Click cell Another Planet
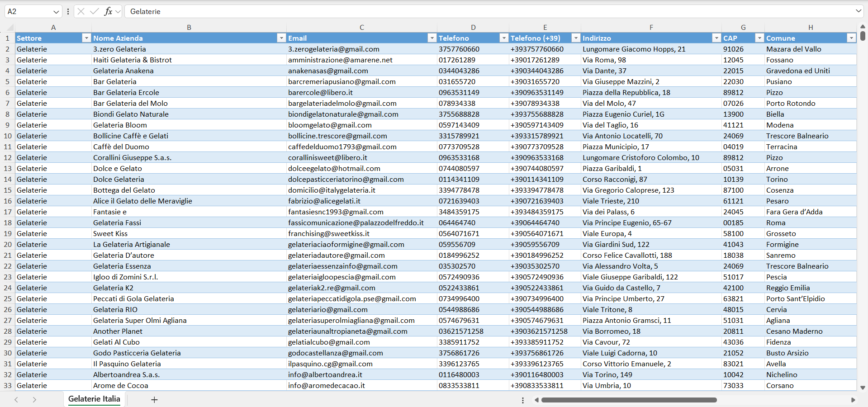The height and width of the screenshot is (407, 868). pos(189,331)
